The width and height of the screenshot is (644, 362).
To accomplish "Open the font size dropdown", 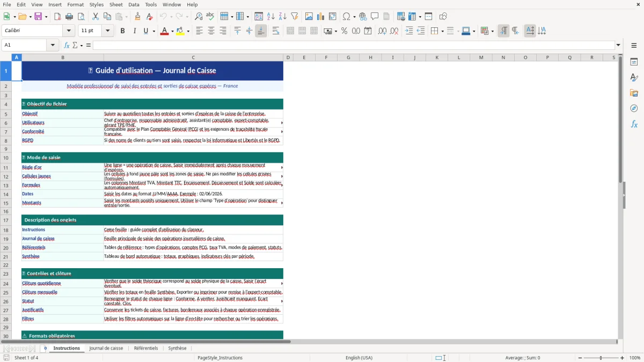I will coord(108,31).
